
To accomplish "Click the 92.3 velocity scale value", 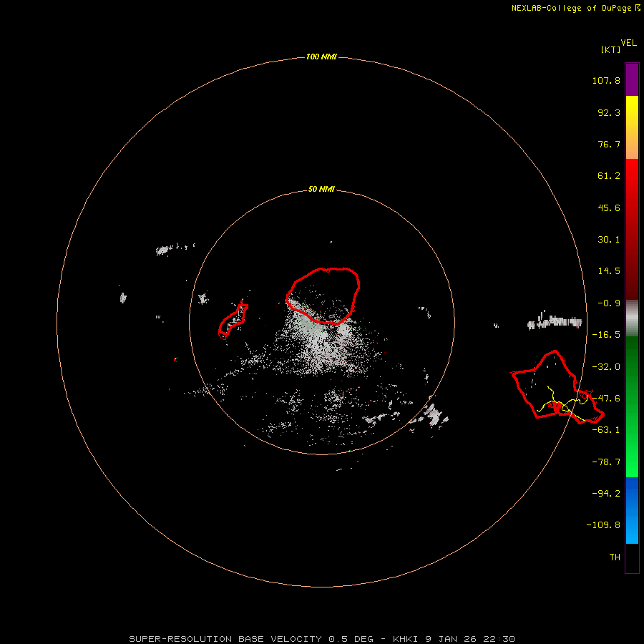I will (x=609, y=112).
